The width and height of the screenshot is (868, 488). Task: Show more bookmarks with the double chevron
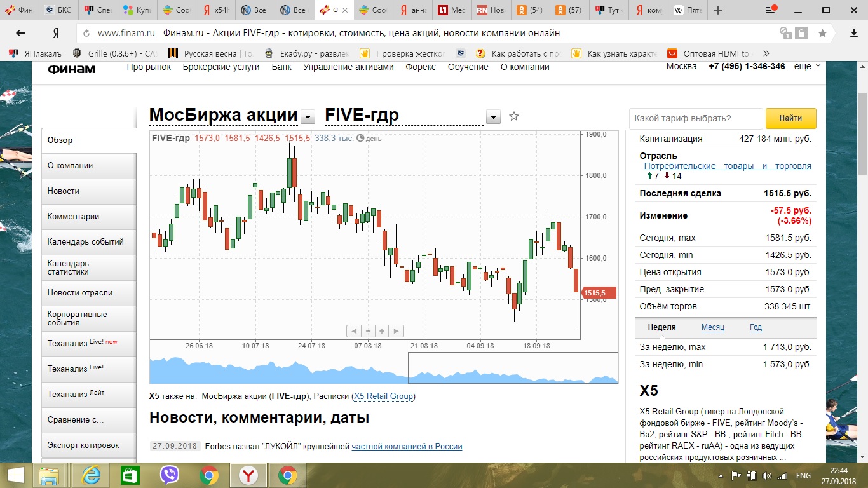click(x=766, y=53)
